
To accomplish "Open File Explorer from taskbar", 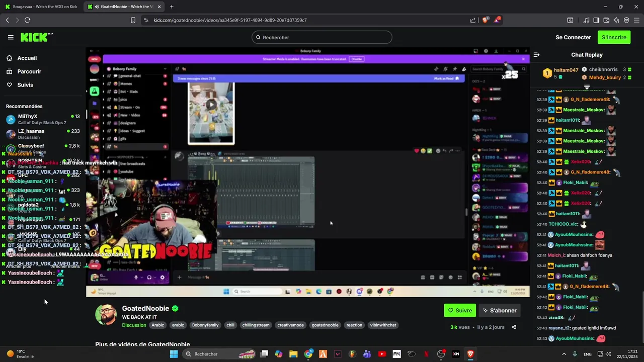I will click(x=293, y=354).
